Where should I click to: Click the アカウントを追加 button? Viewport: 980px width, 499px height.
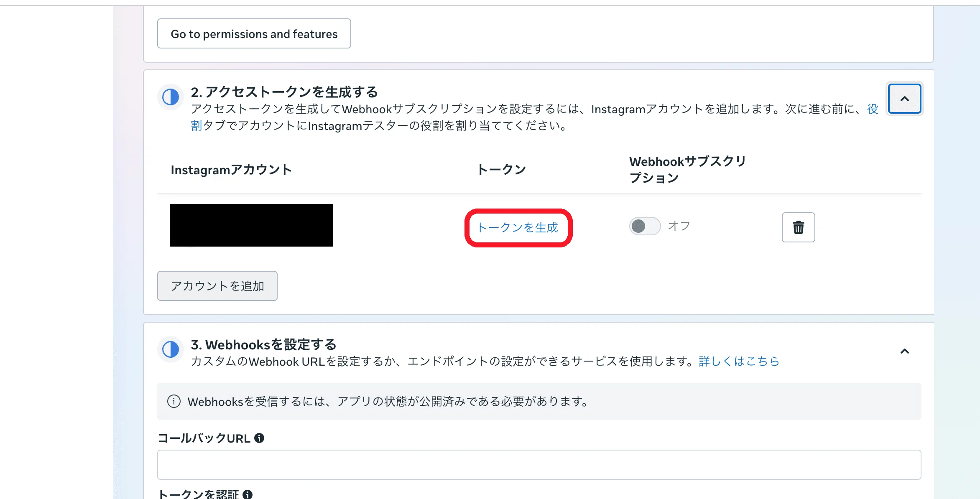point(217,286)
